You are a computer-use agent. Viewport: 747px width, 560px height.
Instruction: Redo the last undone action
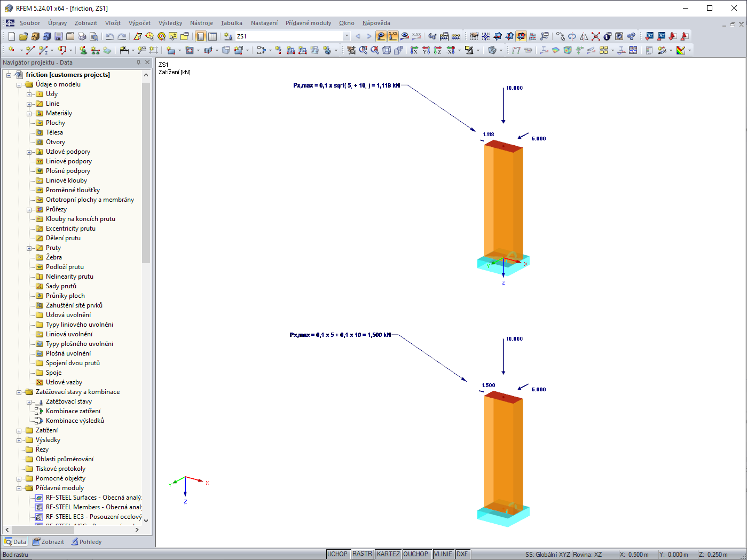click(x=122, y=36)
